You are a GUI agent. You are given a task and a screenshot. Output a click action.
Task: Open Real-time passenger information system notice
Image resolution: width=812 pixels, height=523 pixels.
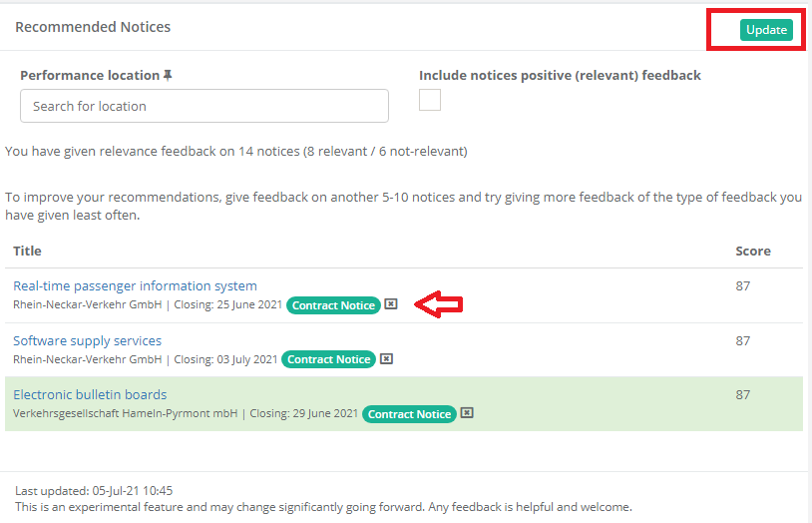[x=135, y=286]
